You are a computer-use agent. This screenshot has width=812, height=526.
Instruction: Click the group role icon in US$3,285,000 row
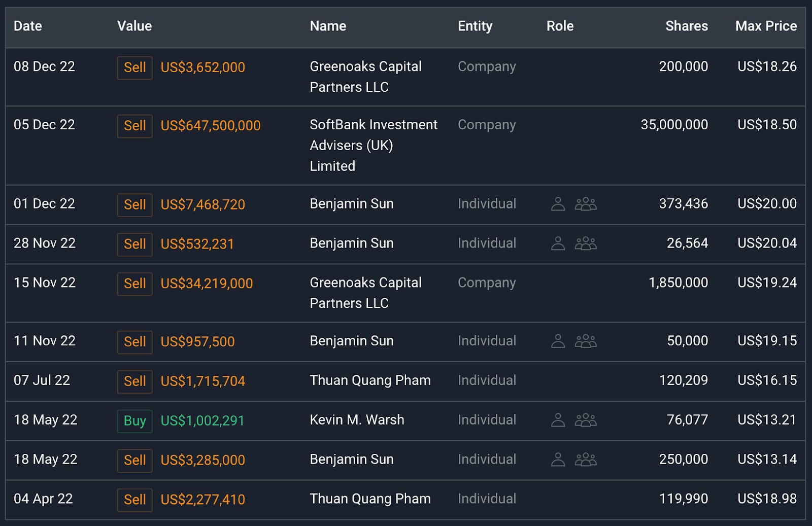click(x=586, y=460)
